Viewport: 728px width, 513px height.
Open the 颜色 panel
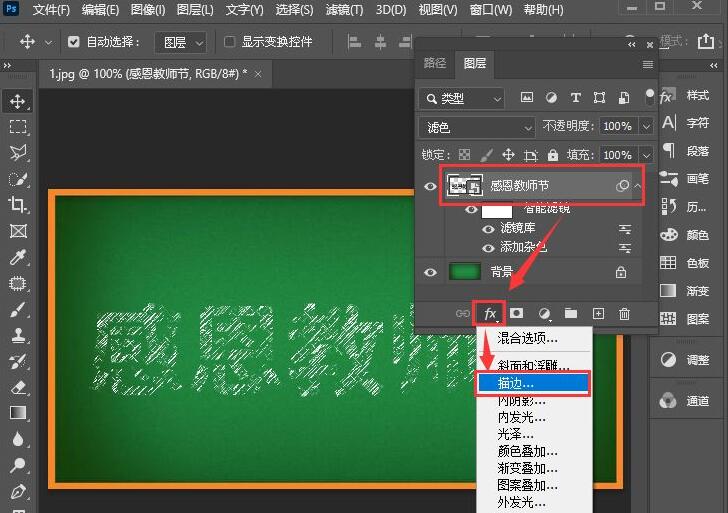[685, 235]
